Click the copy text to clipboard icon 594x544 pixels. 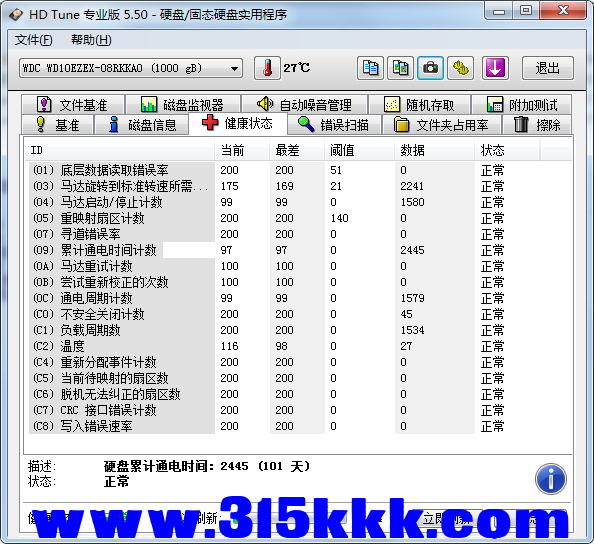(370, 68)
